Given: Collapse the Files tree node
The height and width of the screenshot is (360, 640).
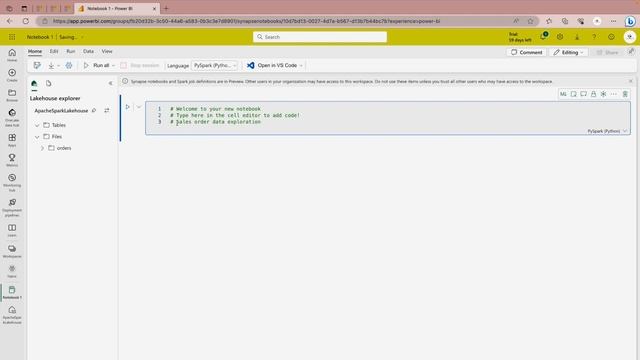Looking at the screenshot, I should tap(37, 137).
